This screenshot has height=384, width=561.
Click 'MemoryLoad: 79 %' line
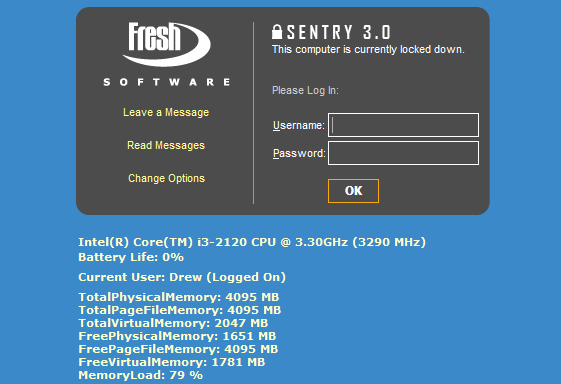(x=141, y=375)
